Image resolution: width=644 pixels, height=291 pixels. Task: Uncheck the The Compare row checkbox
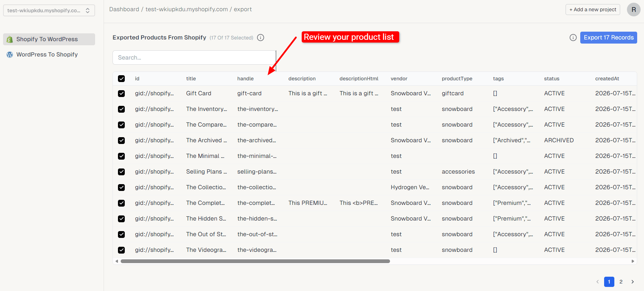click(x=121, y=125)
